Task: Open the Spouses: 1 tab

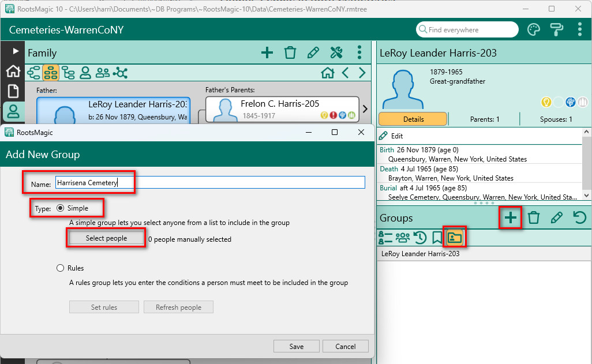Action: coord(556,119)
